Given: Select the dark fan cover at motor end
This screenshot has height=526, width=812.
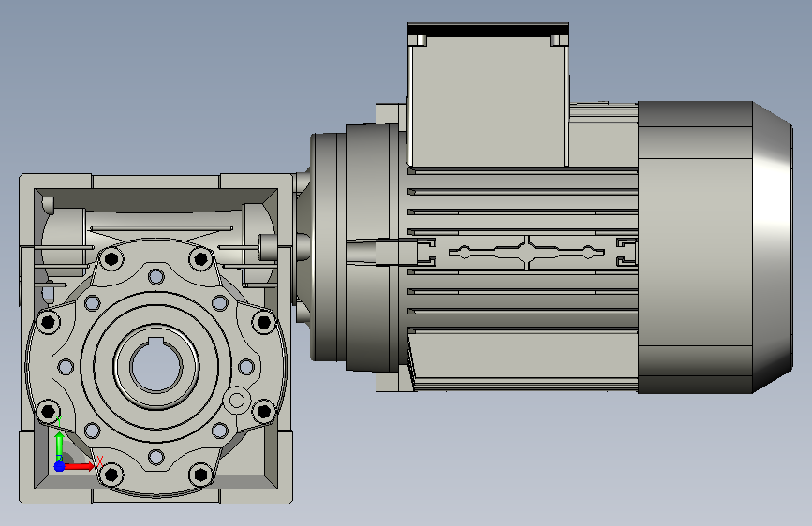Looking at the screenshot, I should tap(716, 247).
